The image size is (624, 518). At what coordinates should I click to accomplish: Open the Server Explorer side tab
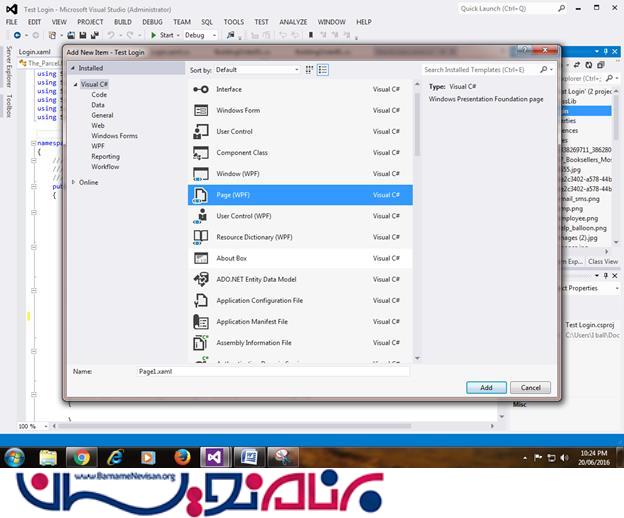9,66
